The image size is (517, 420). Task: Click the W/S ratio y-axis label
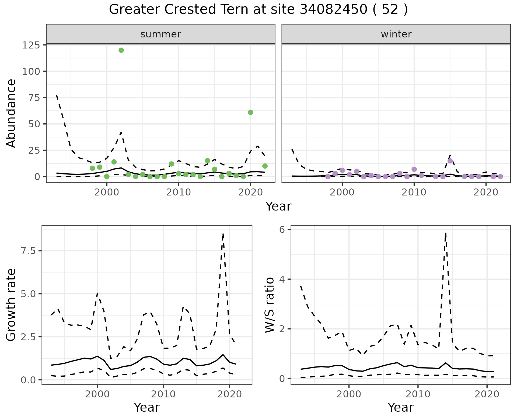[x=269, y=305]
